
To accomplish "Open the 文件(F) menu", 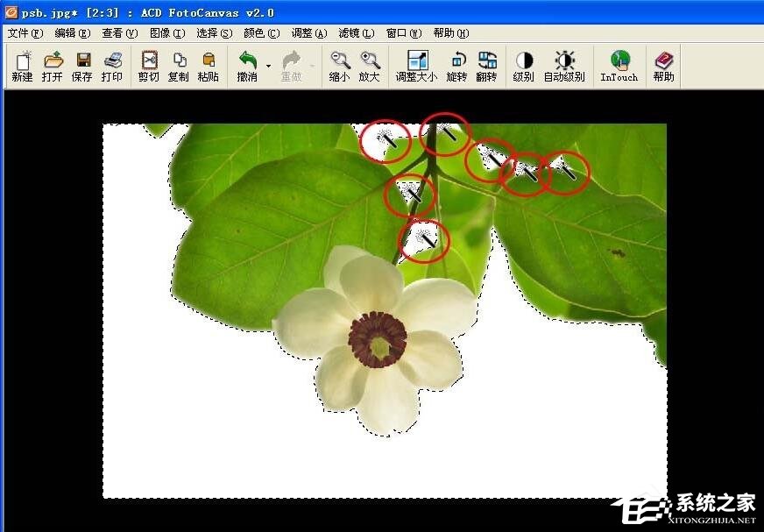I will tap(25, 33).
